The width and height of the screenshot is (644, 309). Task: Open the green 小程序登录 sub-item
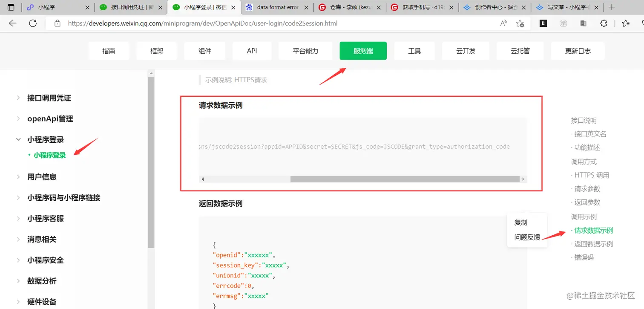pos(50,155)
